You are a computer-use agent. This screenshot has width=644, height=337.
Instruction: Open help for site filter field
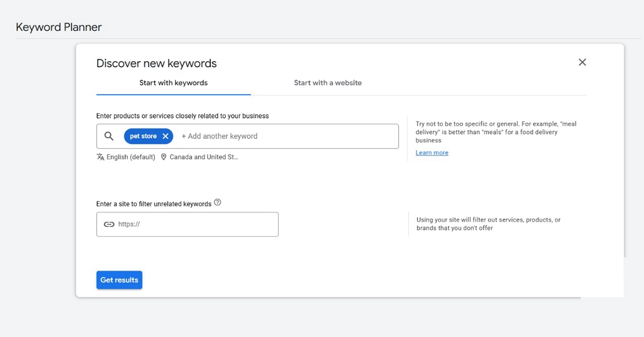tap(217, 203)
